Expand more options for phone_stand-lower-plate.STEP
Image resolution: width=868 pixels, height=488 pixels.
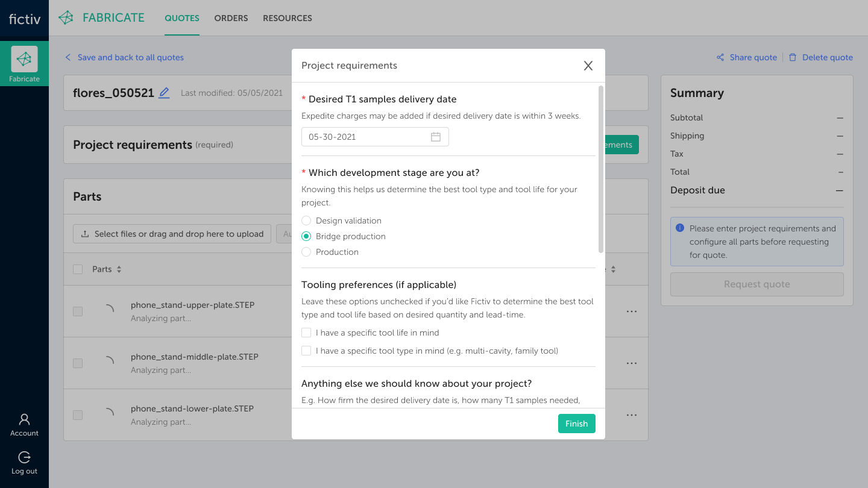click(631, 415)
